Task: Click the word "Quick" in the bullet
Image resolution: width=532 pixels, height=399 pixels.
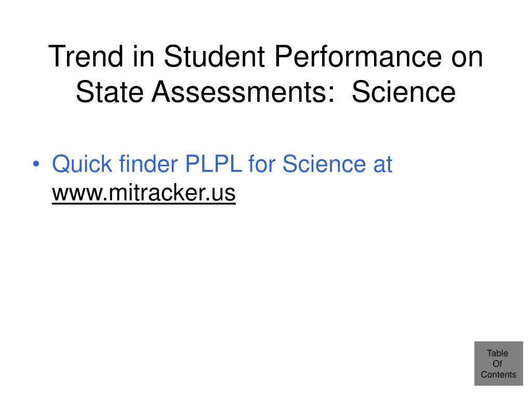Action: tap(82, 164)
